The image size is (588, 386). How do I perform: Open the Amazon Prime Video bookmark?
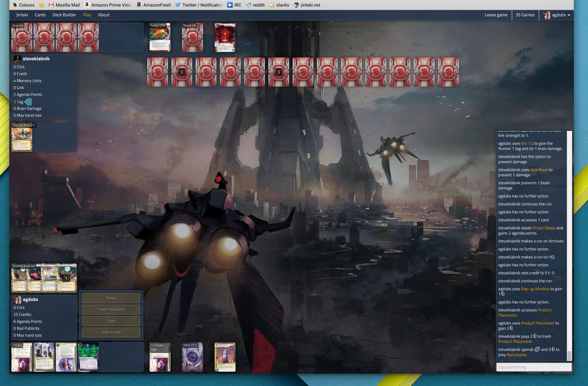pyautogui.click(x=108, y=5)
